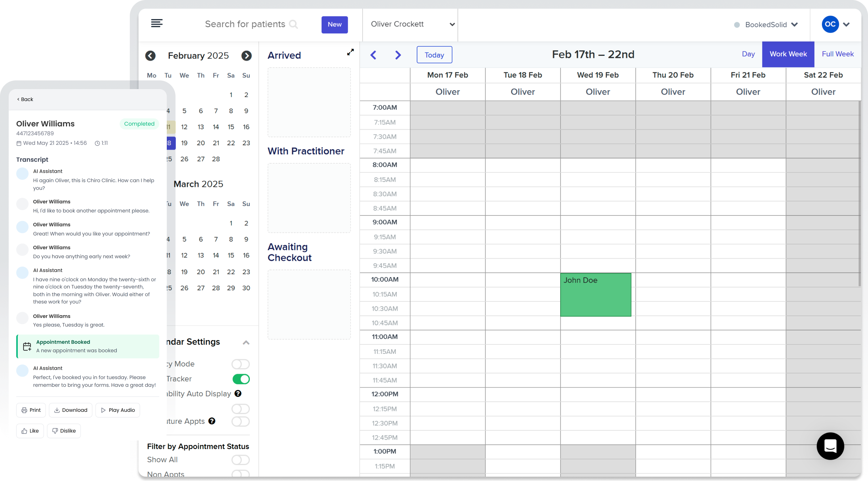Go Back from the call transcript
This screenshot has height=481, width=868.
[25, 99]
